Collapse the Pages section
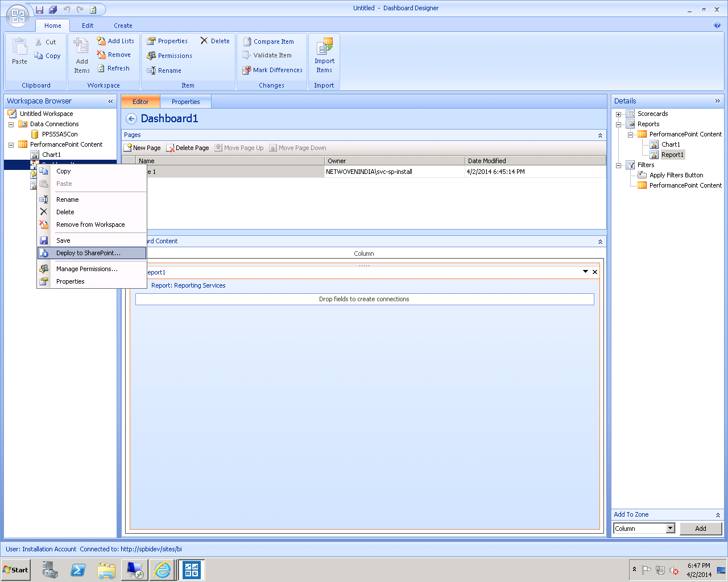This screenshot has height=582, width=728. click(x=600, y=135)
